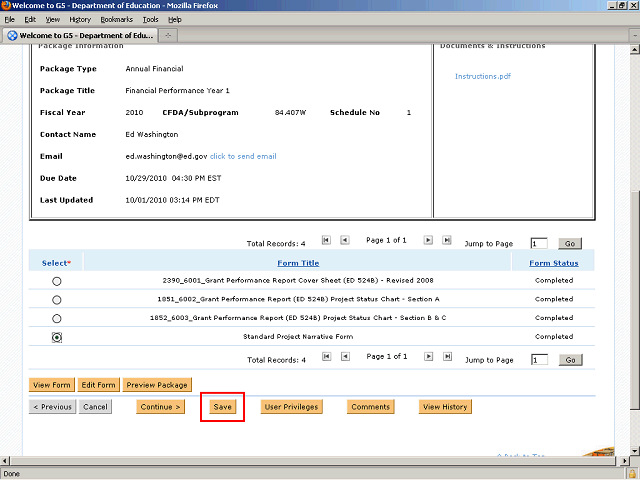Open the History menu
Screen dimensions: 640x480
pyautogui.click(x=80, y=20)
